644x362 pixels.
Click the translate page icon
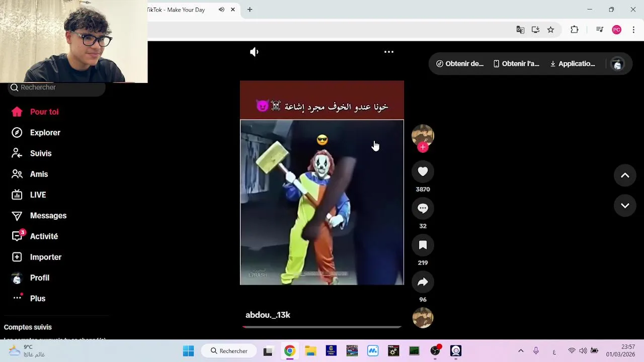520,30
